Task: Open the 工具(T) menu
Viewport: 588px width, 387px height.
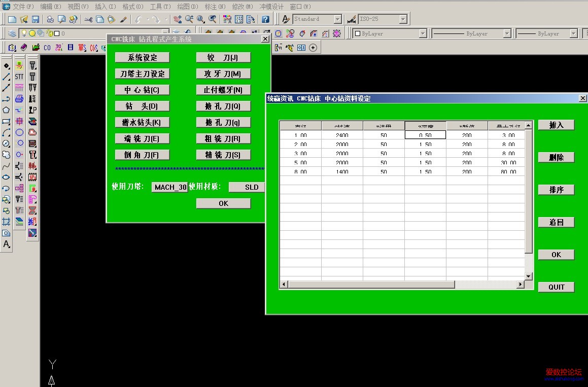Action: point(160,7)
